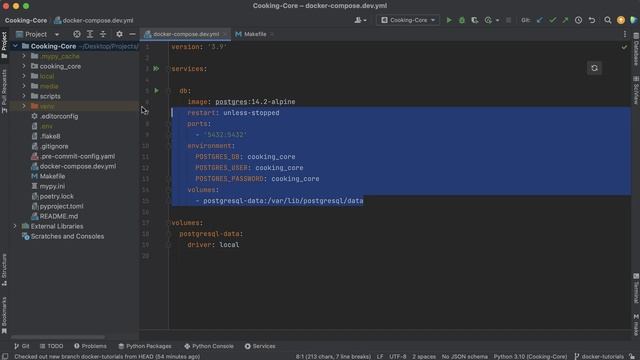640x360 pixels.
Task: Open editor tabs more options menu
Action: click(625, 34)
